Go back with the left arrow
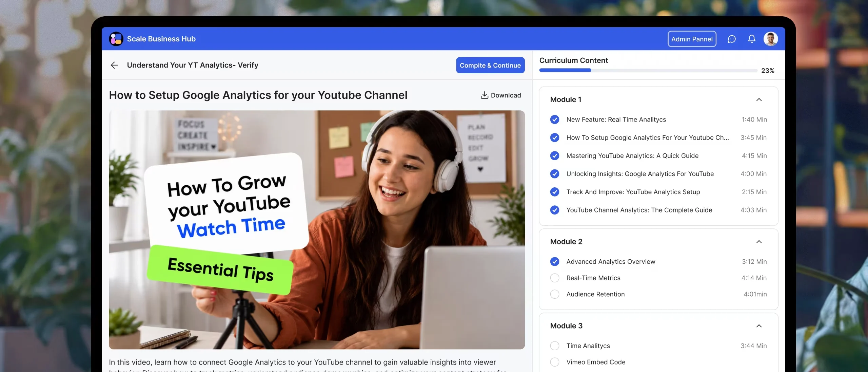Viewport: 868px width, 372px height. pyautogui.click(x=114, y=65)
